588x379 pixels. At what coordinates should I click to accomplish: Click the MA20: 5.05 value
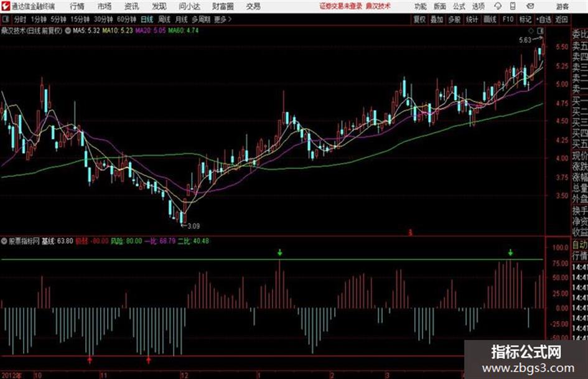(151, 30)
